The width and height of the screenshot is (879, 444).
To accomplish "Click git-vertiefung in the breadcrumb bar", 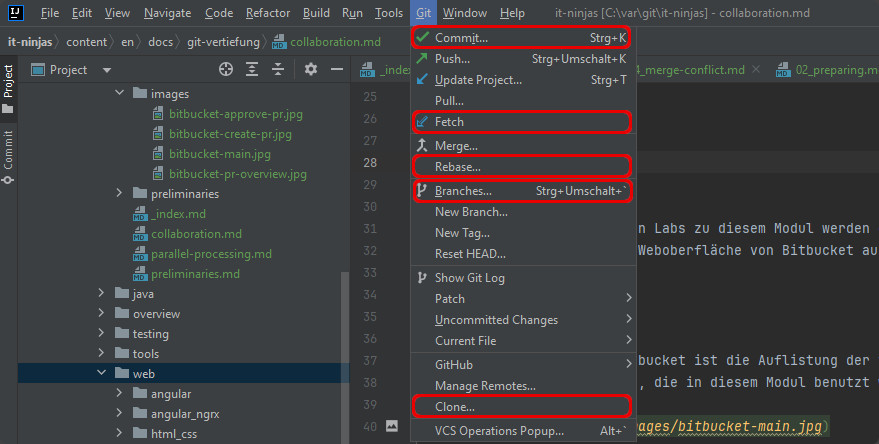I will (x=223, y=42).
